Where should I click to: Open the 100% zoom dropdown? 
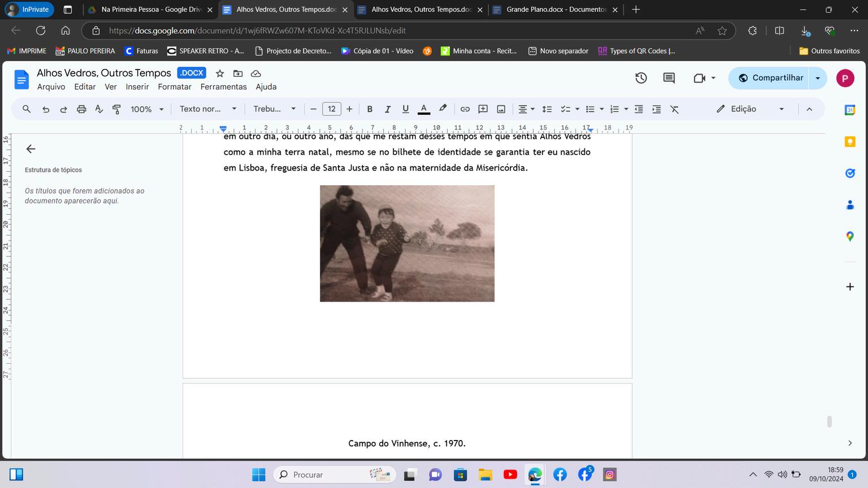[147, 109]
